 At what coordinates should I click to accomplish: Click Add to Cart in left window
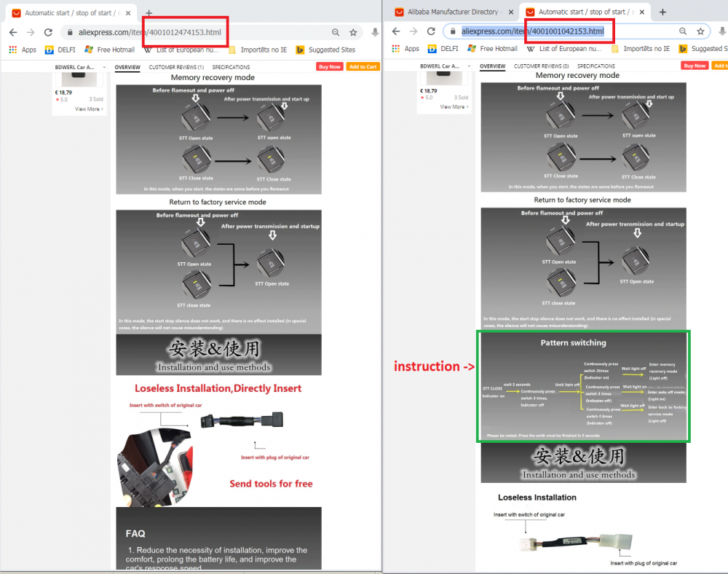(x=363, y=67)
